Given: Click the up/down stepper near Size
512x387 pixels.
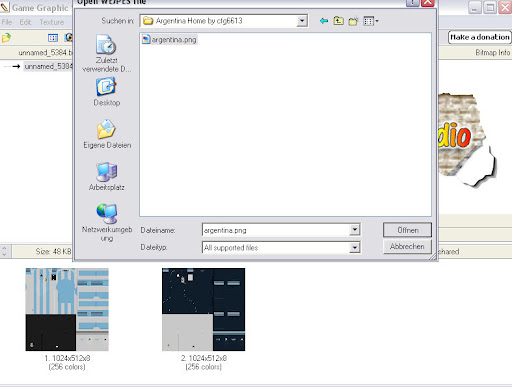Looking at the screenshot, I should click(4, 251).
